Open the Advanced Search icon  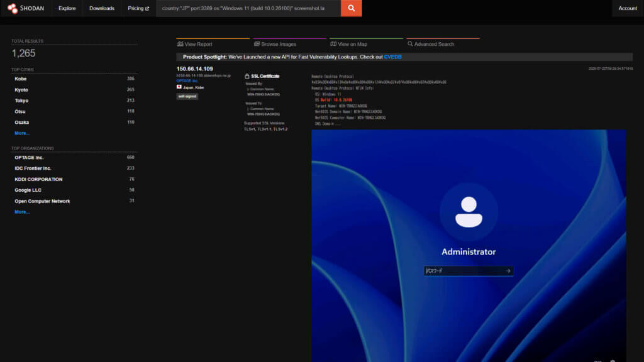[x=410, y=43]
